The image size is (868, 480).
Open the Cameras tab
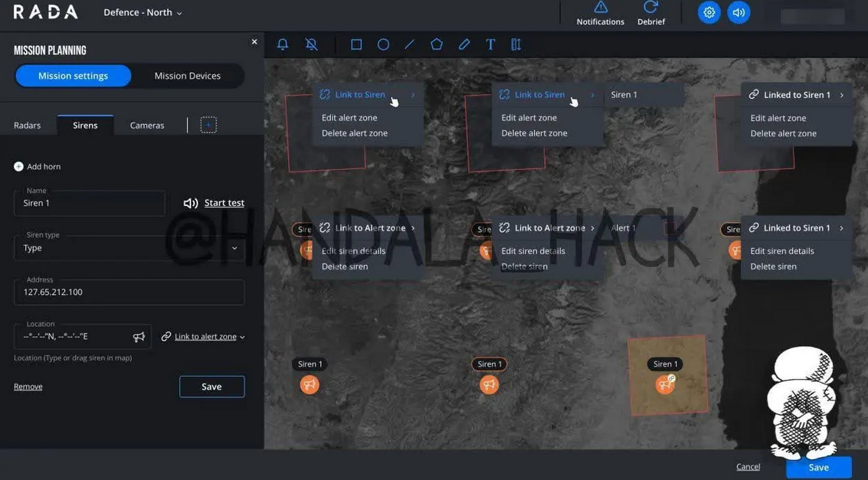[147, 126]
